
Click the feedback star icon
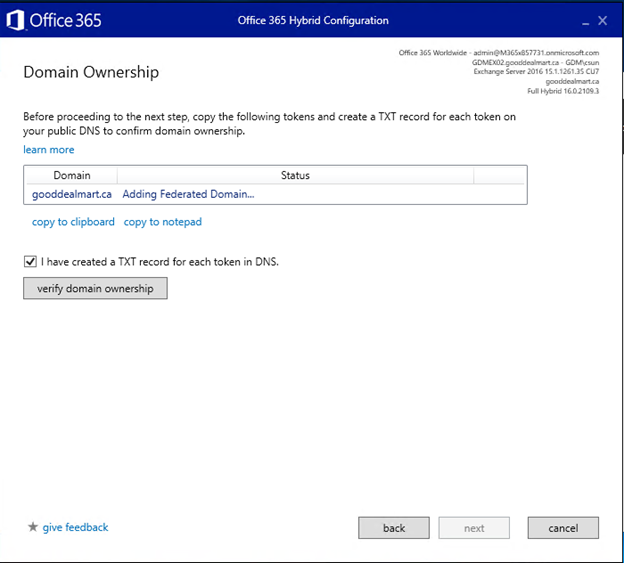coord(33,527)
